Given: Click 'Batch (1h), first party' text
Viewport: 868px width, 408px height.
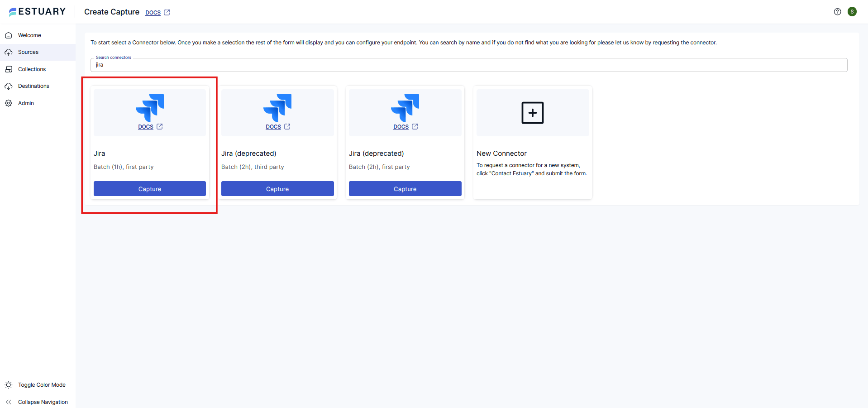Looking at the screenshot, I should (124, 167).
